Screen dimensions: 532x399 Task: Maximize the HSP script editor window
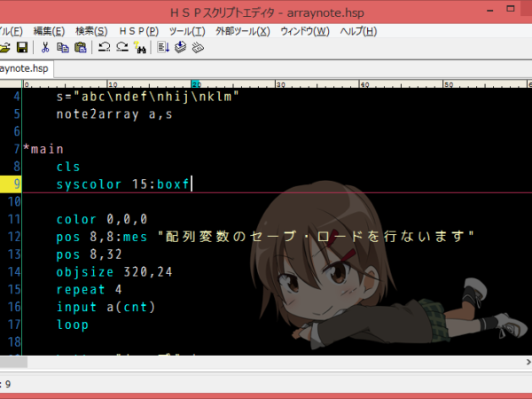[x=511, y=9]
